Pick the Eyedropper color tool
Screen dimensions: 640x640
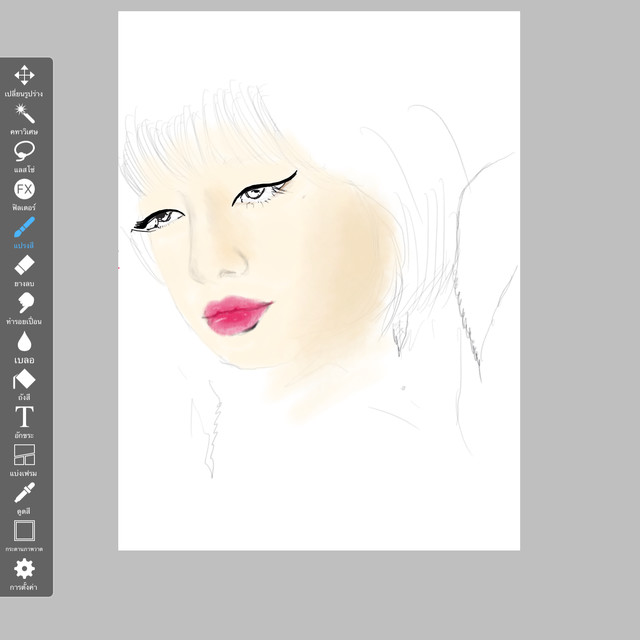click(x=25, y=493)
